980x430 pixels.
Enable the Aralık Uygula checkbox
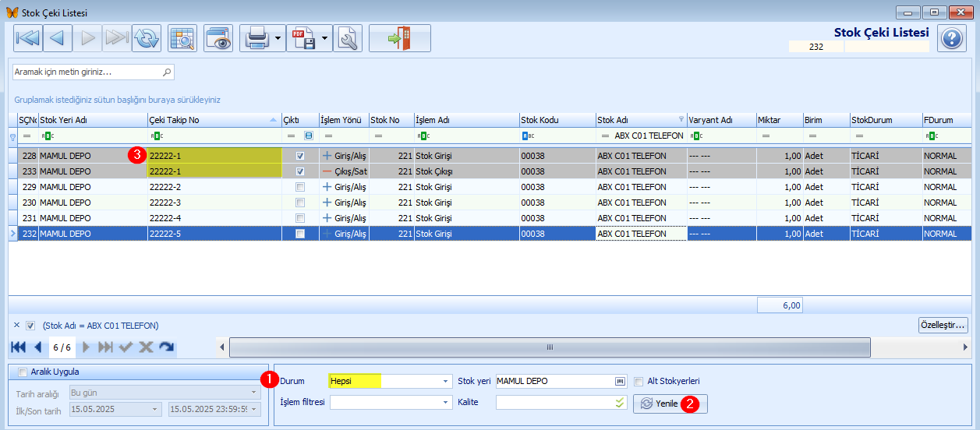[22, 372]
